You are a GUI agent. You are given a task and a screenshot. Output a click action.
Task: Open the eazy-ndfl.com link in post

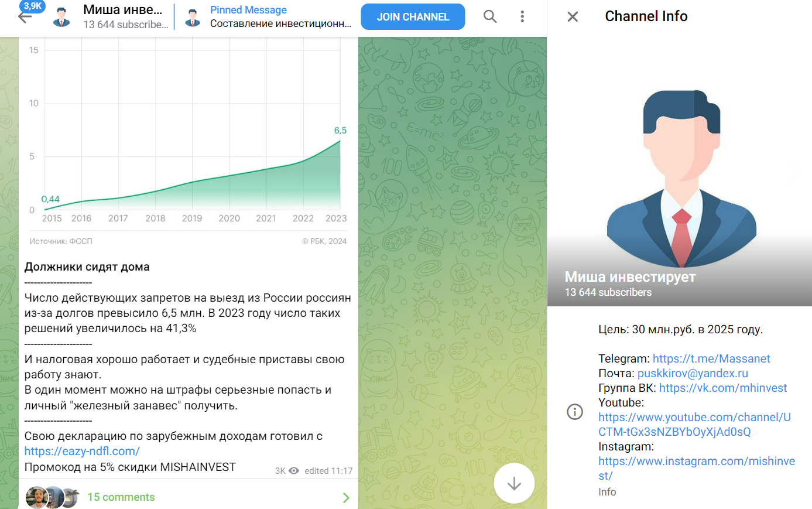click(82, 451)
